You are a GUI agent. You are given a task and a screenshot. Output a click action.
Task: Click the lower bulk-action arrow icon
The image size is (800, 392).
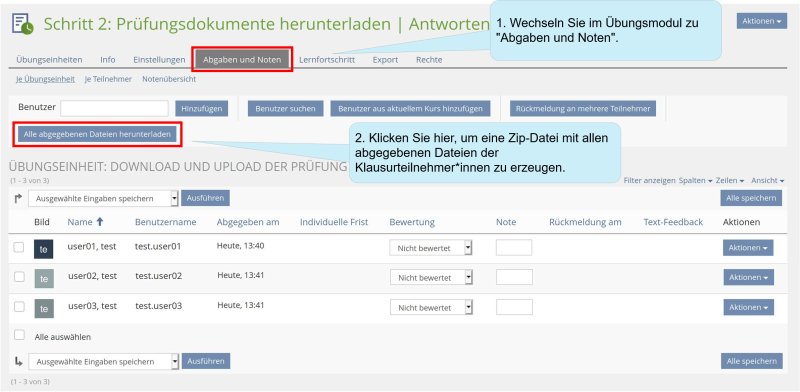pos(18,361)
